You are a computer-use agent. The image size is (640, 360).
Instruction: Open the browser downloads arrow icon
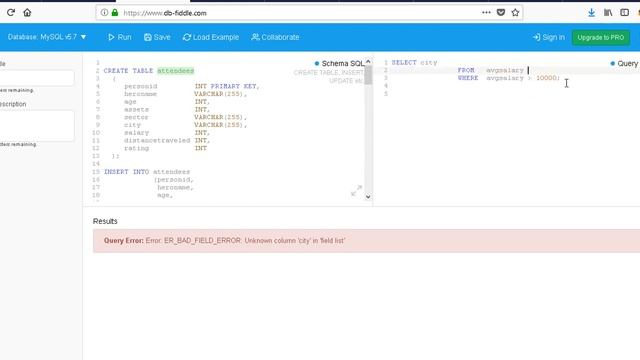[x=591, y=13]
